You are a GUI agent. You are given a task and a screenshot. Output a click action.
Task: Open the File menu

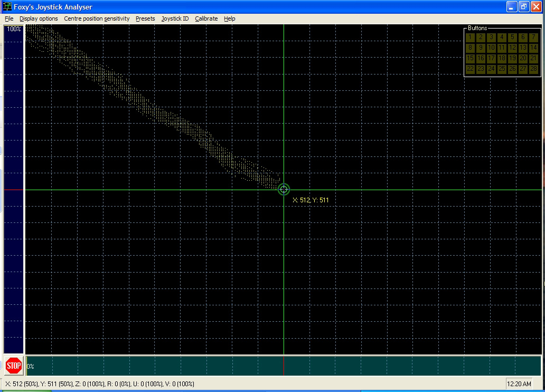click(9, 18)
